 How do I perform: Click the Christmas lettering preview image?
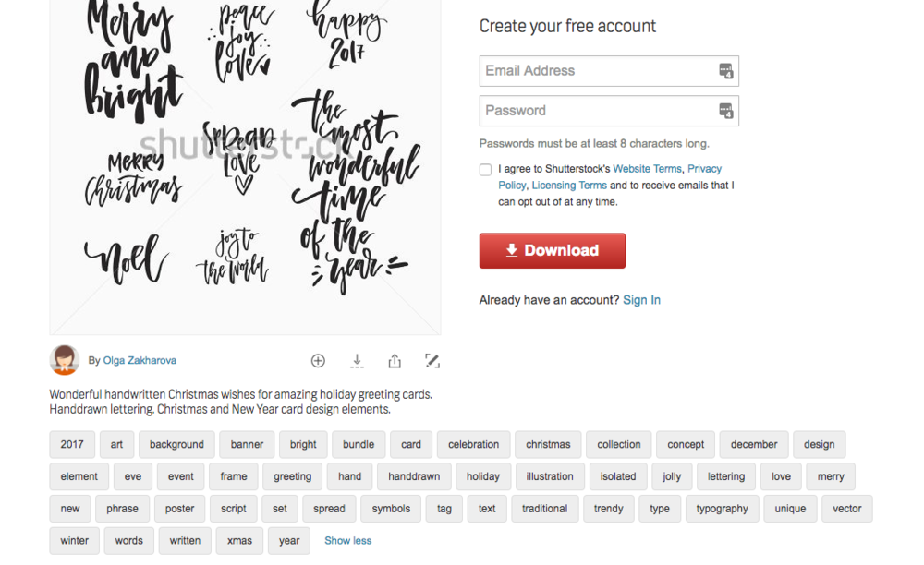click(245, 167)
